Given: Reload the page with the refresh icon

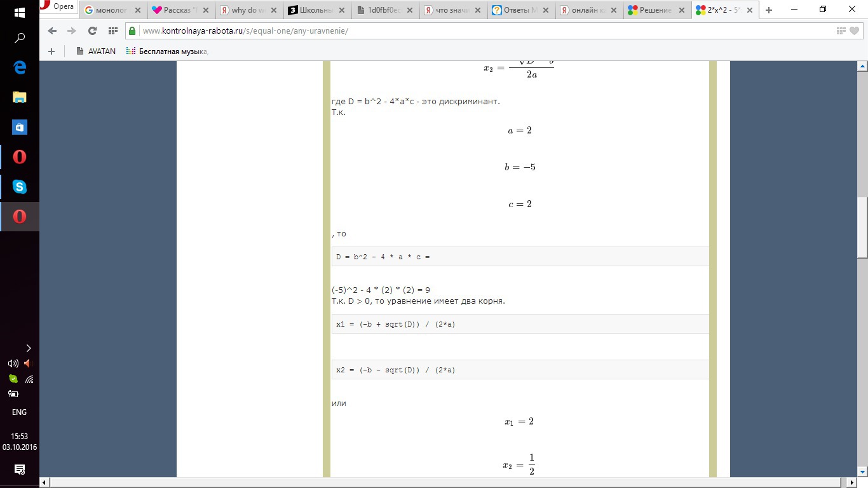Looking at the screenshot, I should coord(92,31).
